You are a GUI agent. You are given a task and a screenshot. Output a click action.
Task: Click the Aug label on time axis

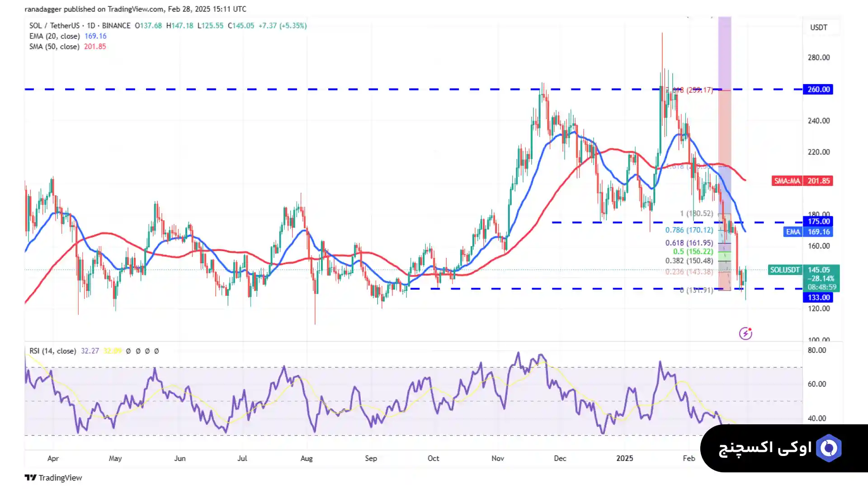pyautogui.click(x=307, y=458)
